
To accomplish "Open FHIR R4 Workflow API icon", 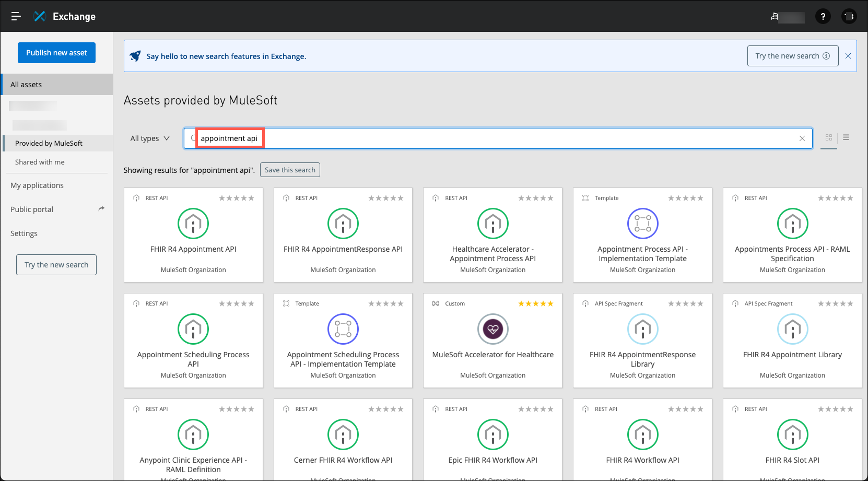I will pos(643,435).
